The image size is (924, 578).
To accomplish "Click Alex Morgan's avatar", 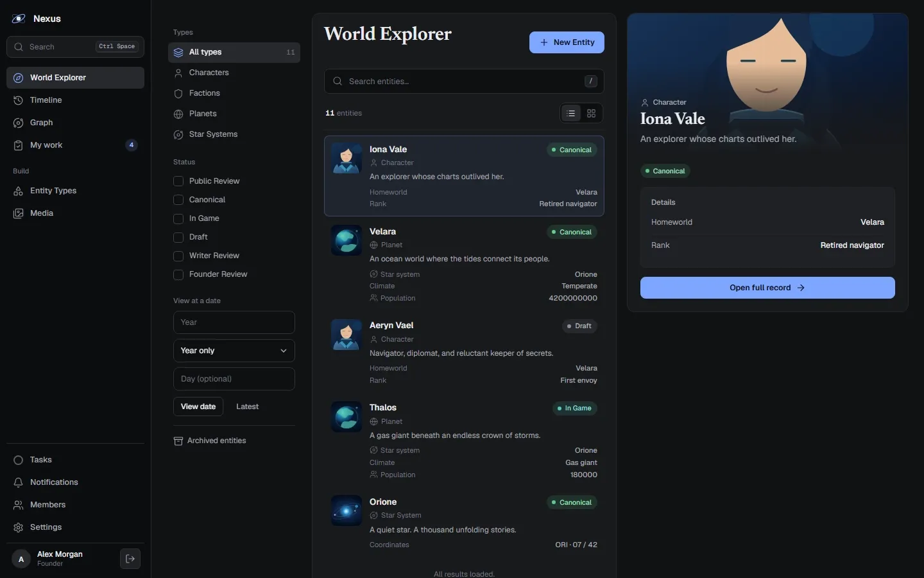I will [21, 559].
